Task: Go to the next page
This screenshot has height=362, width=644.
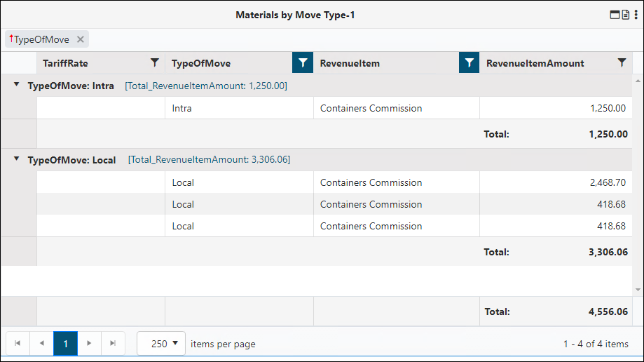Action: click(89, 344)
